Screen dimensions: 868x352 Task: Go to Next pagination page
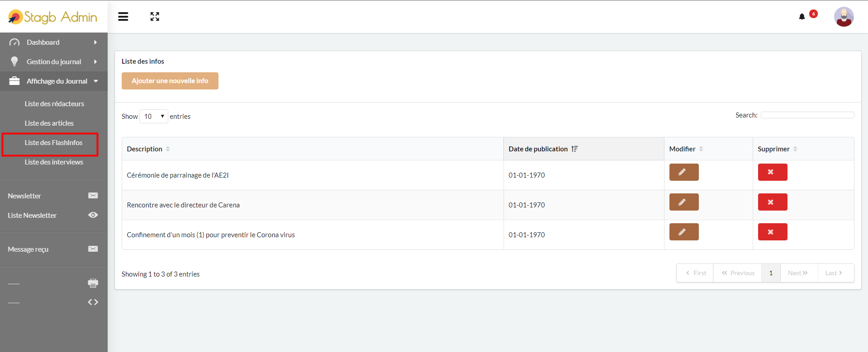[x=798, y=273]
